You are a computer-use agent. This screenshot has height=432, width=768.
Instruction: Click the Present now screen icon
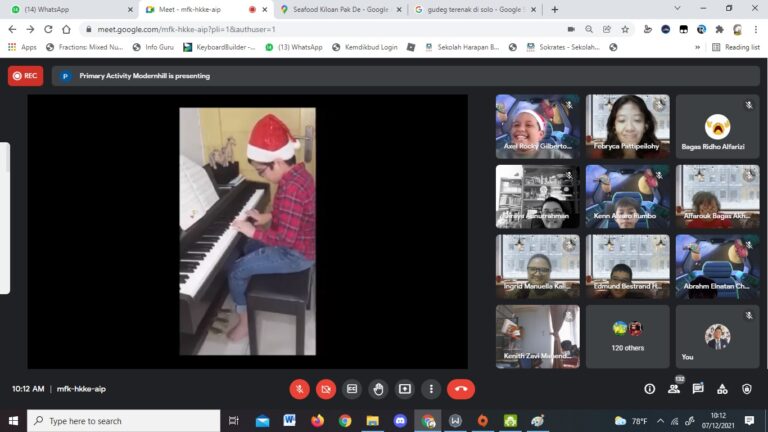pyautogui.click(x=405, y=389)
